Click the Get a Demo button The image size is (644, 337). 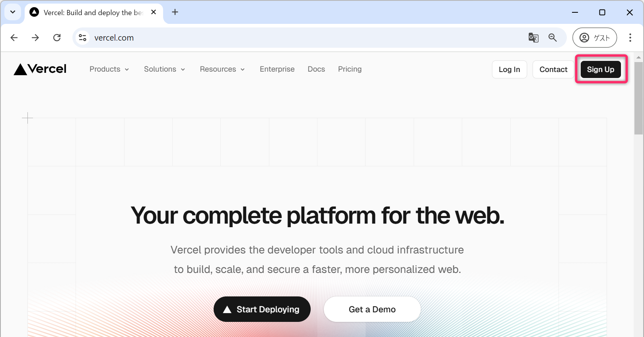tap(372, 310)
